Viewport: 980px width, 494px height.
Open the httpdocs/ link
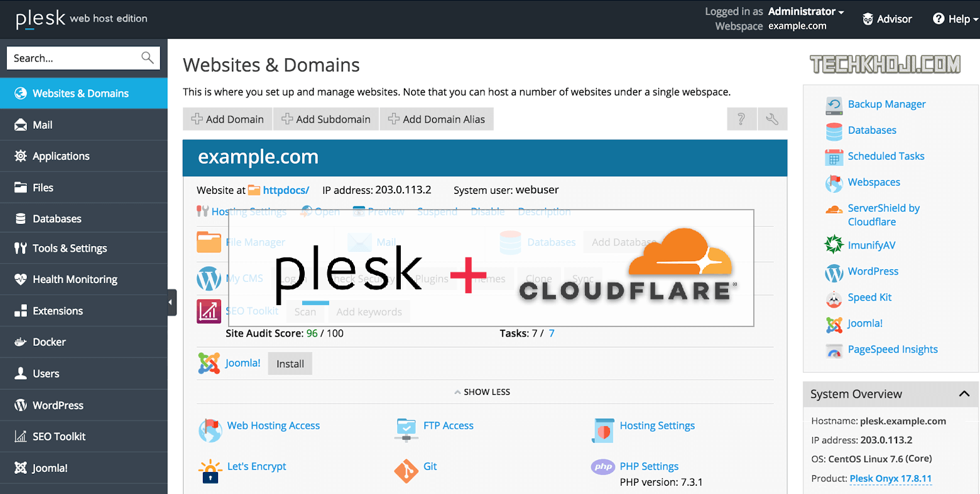tap(286, 190)
